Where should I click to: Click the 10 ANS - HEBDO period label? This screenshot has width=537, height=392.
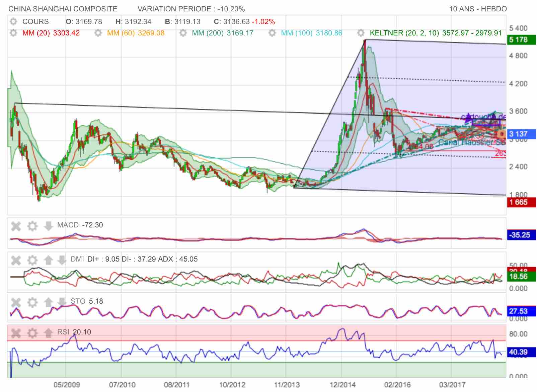pos(478,9)
